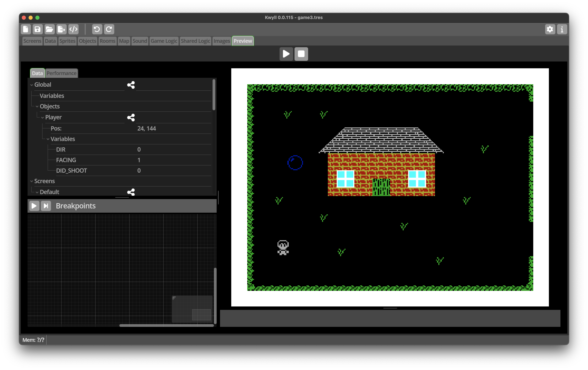Click the Undo arrow icon
This screenshot has height=370, width=588.
(x=97, y=29)
